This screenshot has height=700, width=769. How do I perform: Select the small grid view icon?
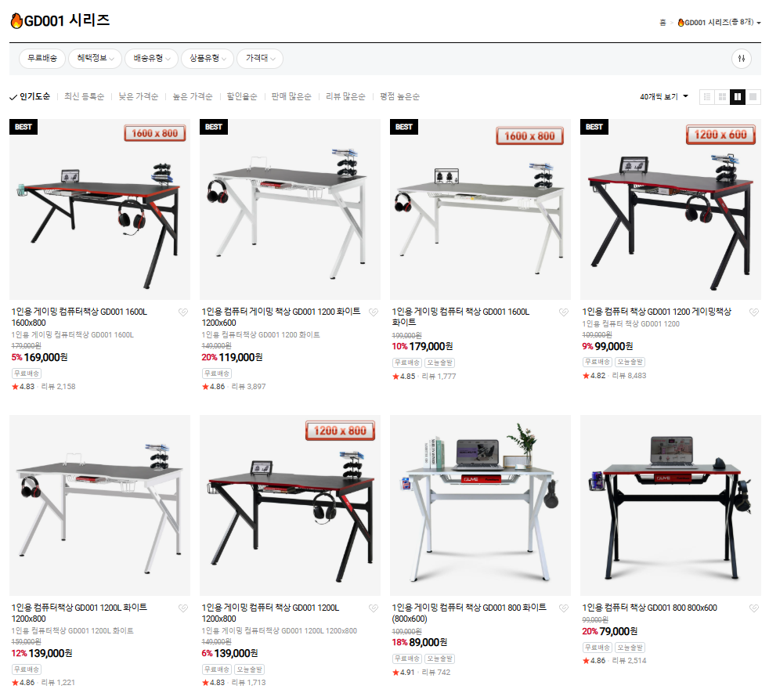point(722,96)
